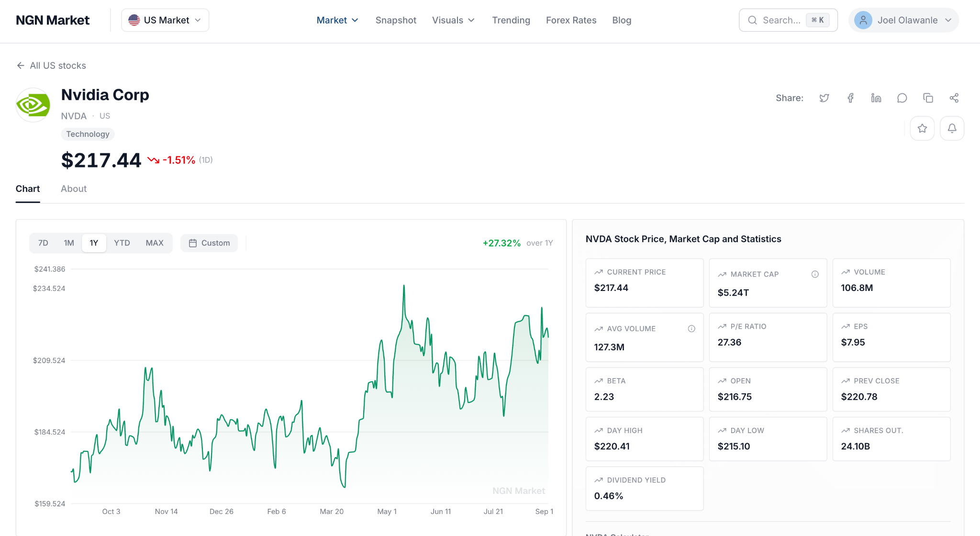Click the $5.24T market cap value
The height and width of the screenshot is (536, 980).
click(733, 292)
